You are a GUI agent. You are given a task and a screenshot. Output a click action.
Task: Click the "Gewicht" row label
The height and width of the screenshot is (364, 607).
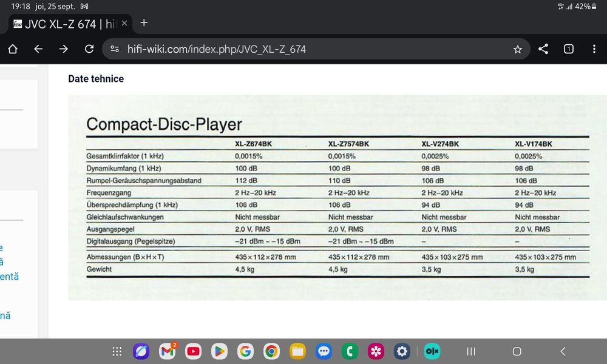click(99, 269)
